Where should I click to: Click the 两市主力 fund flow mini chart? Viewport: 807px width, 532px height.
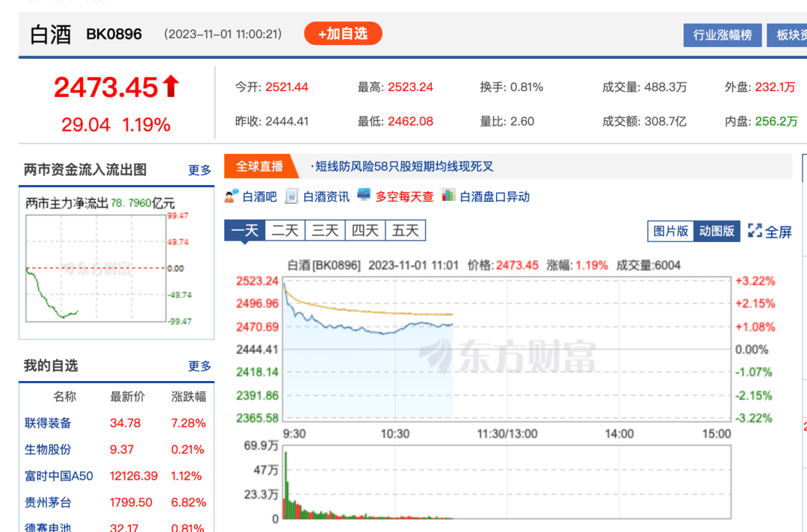(96, 268)
